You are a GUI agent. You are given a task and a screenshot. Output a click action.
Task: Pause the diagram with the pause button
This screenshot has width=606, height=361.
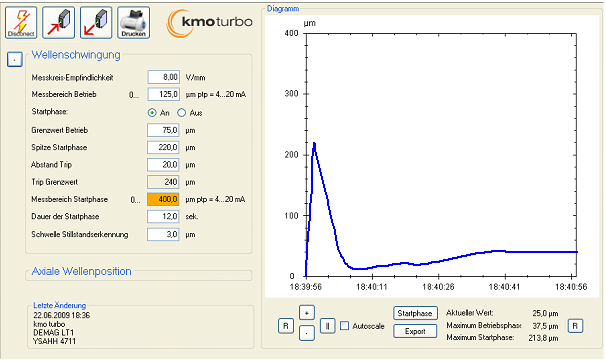[x=327, y=326]
